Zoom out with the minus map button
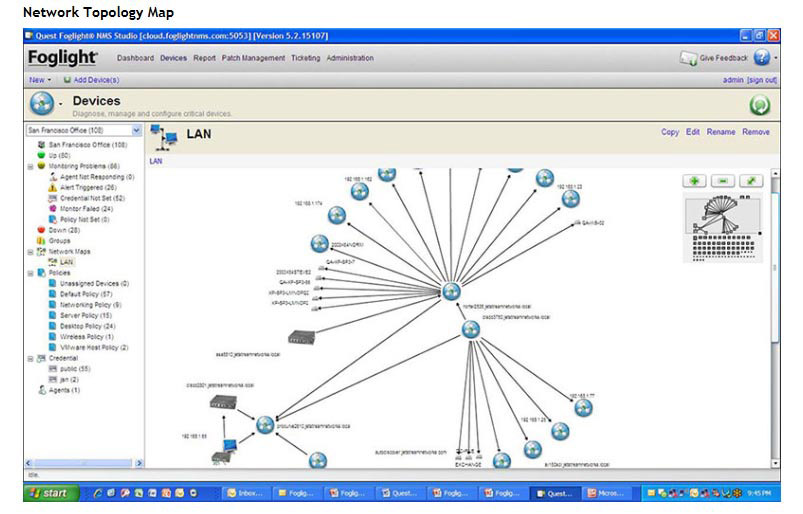 click(723, 181)
